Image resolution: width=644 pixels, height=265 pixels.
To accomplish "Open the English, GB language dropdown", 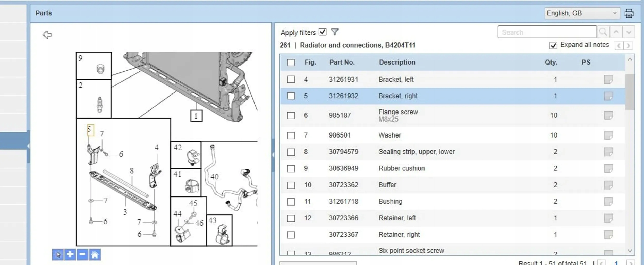I will coord(582,13).
